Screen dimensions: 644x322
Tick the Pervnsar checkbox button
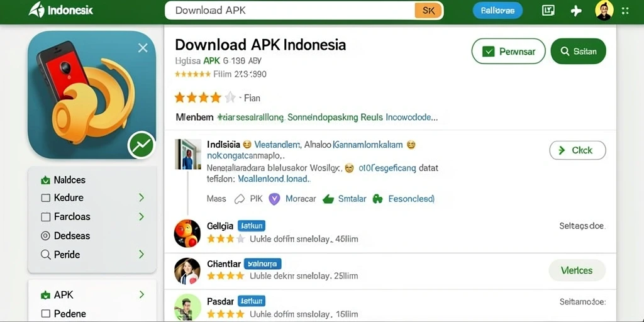[x=508, y=52]
